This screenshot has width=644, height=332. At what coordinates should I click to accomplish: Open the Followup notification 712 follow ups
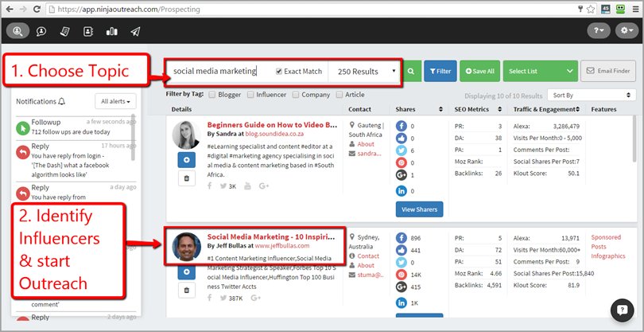[76, 127]
